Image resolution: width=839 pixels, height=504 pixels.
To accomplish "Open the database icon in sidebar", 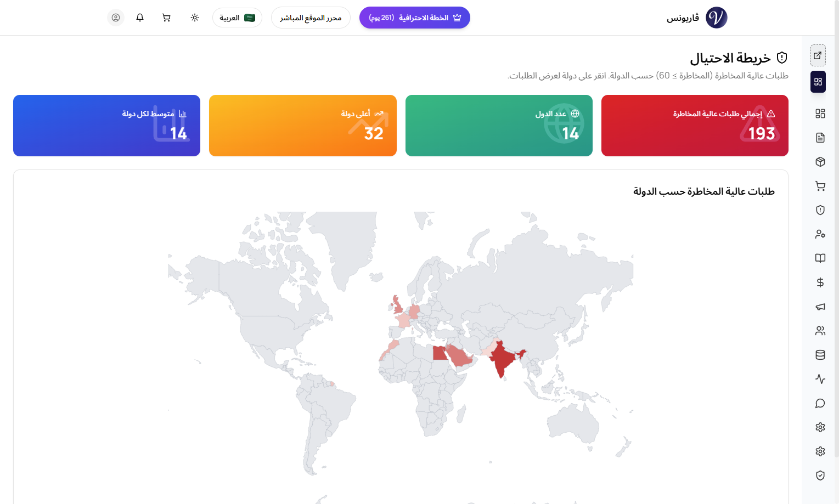I will (820, 355).
